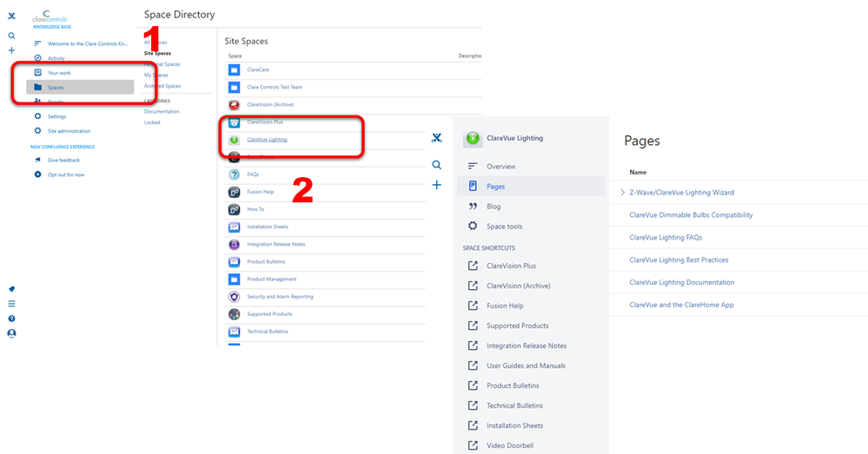Click the compass icon next to Activity
The image size is (868, 454).
pyautogui.click(x=37, y=58)
